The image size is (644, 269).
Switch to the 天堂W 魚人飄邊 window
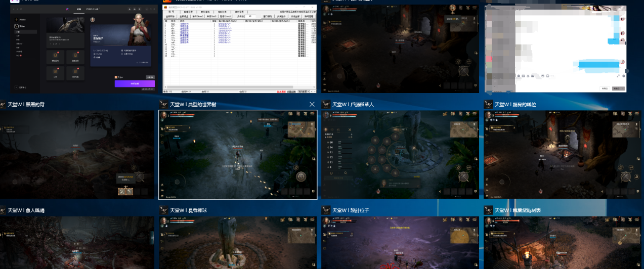point(77,243)
